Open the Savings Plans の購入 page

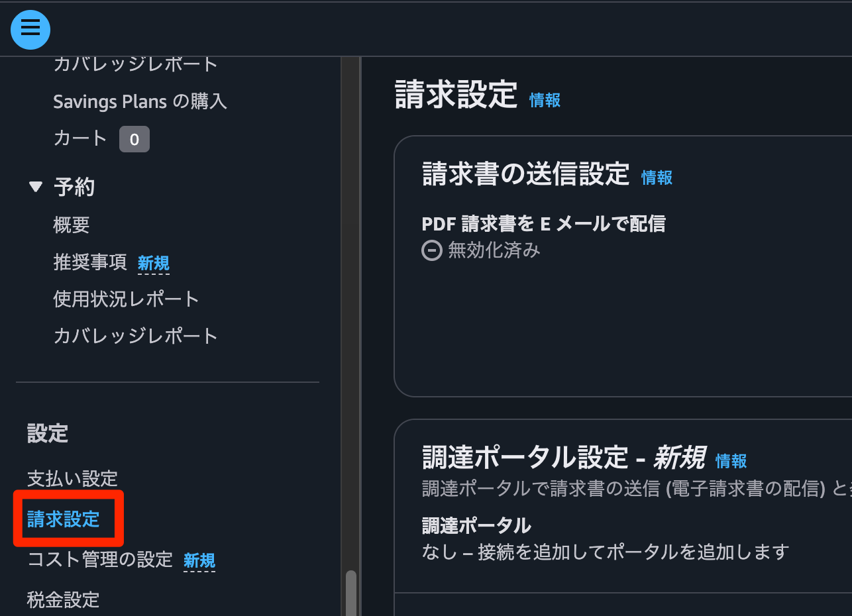tap(140, 101)
